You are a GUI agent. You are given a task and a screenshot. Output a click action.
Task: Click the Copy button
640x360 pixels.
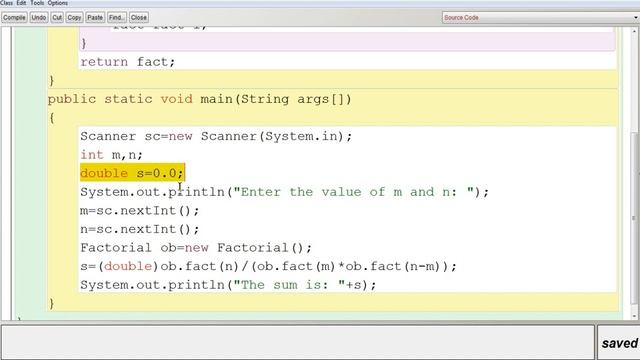(x=74, y=18)
